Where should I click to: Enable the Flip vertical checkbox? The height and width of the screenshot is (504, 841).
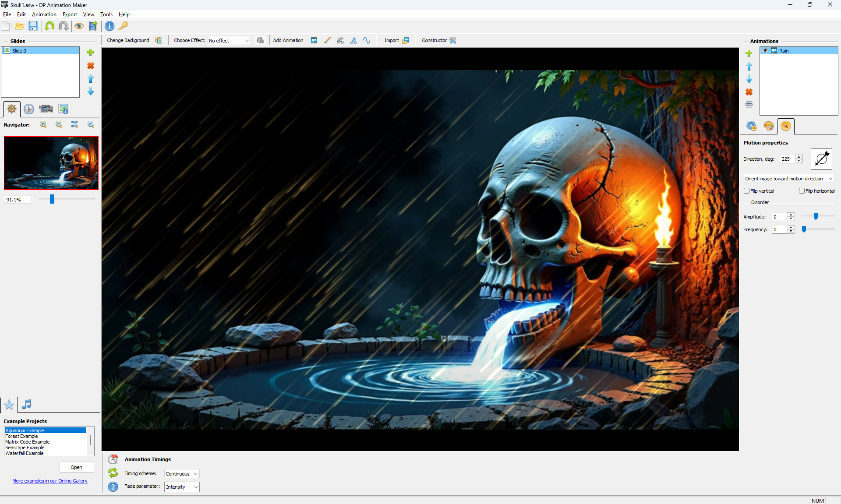(x=747, y=191)
